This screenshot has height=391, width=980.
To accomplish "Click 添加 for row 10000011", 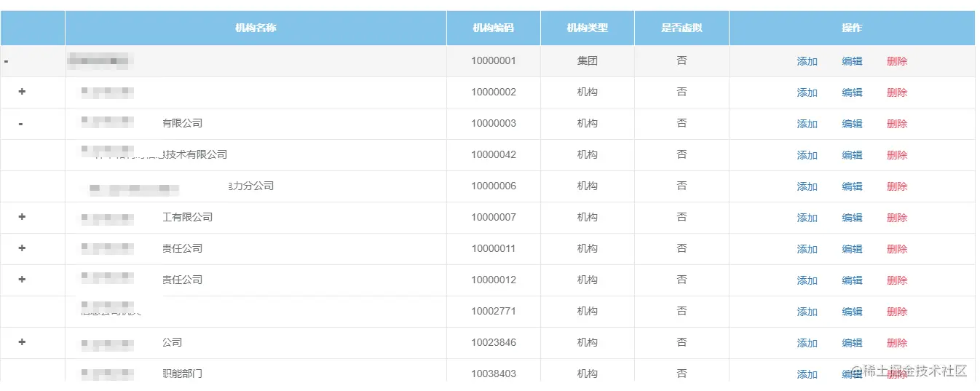I will [x=807, y=250].
